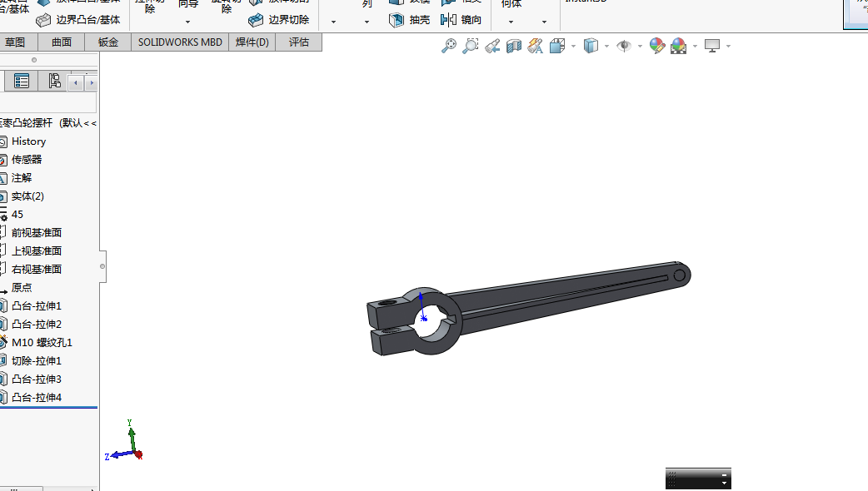
Task: Click the left scroll arrow of manager tabs
Action: pos(76,83)
